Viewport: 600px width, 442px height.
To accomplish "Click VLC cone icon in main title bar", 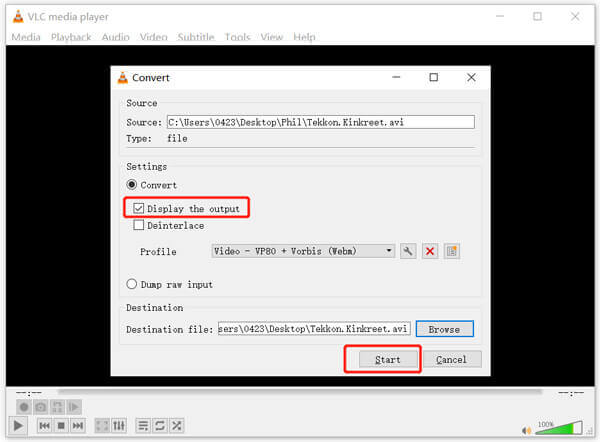I will (x=18, y=16).
